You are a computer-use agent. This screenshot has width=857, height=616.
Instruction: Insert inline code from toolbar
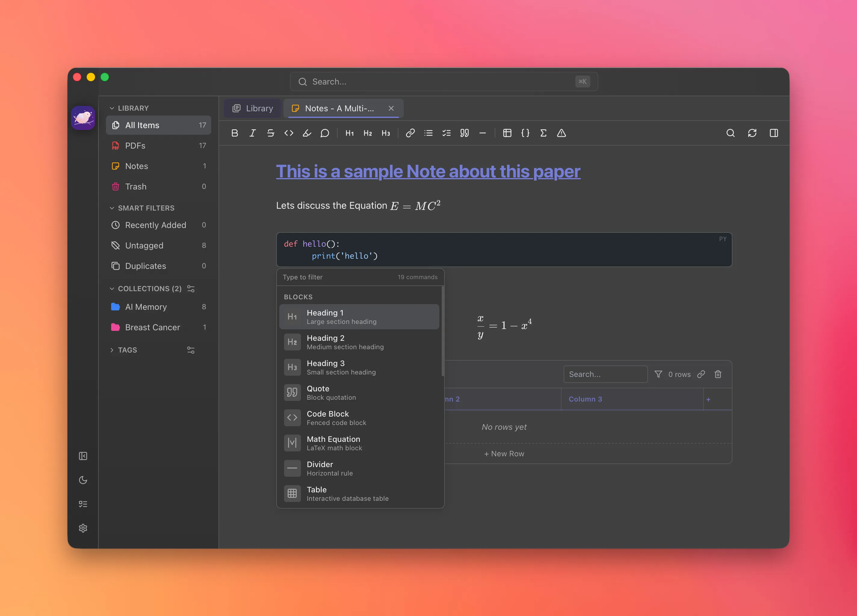289,133
